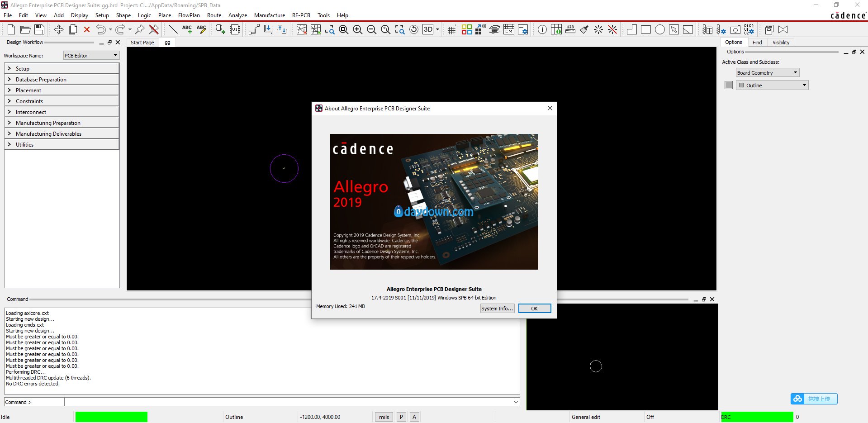Expand the Database Preparation section
The image size is (868, 423).
pos(62,79)
